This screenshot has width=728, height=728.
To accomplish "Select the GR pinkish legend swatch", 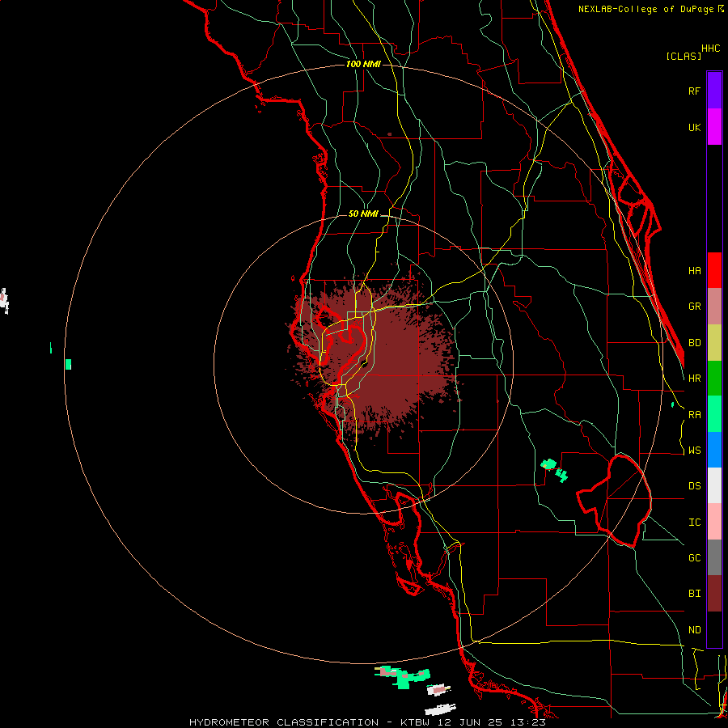I will point(714,307).
